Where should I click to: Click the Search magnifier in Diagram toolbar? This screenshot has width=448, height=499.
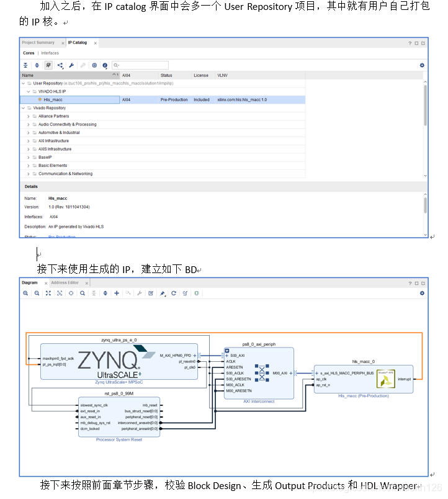point(83,294)
